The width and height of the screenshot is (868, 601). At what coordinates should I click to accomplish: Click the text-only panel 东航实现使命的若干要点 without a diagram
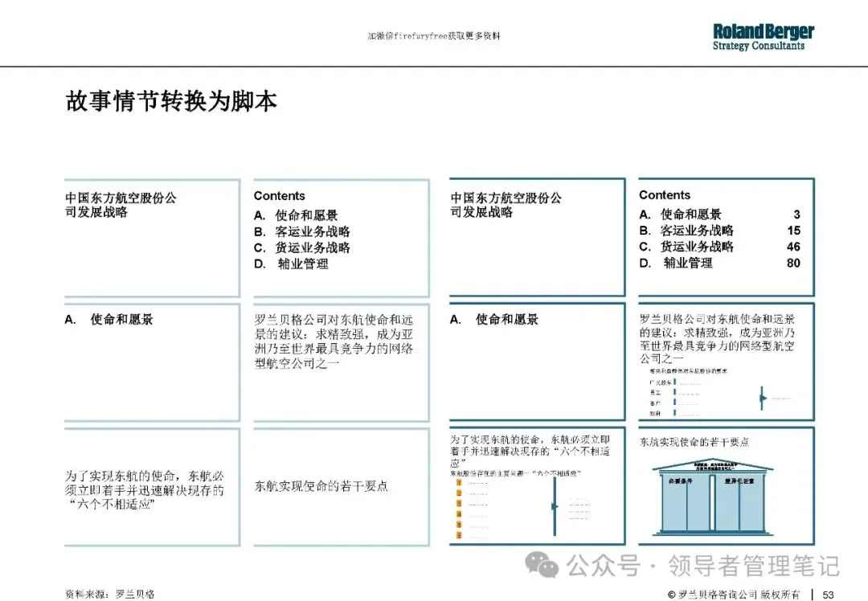pyautogui.click(x=321, y=486)
